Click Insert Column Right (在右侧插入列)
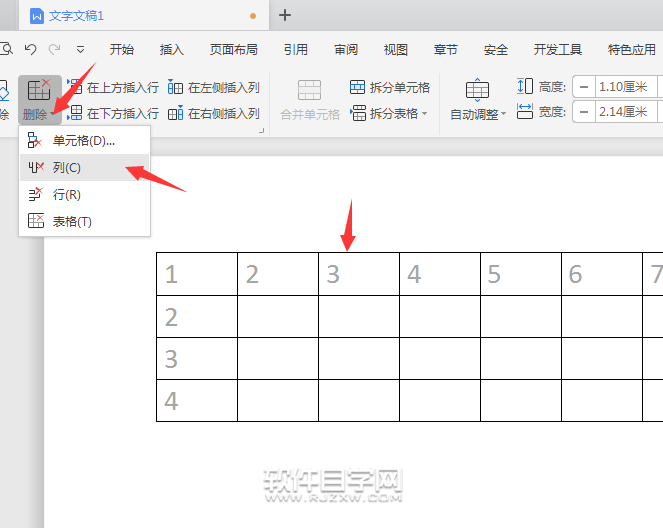The height and width of the screenshot is (528, 663). 214,113
